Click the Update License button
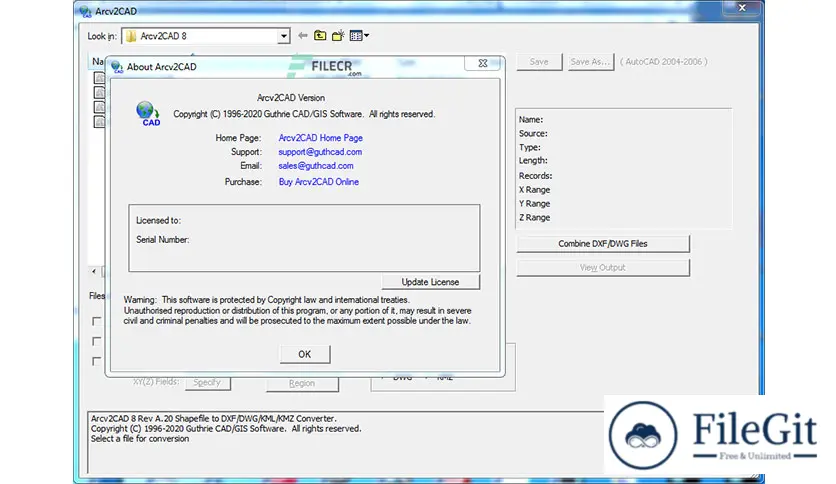 coord(430,282)
